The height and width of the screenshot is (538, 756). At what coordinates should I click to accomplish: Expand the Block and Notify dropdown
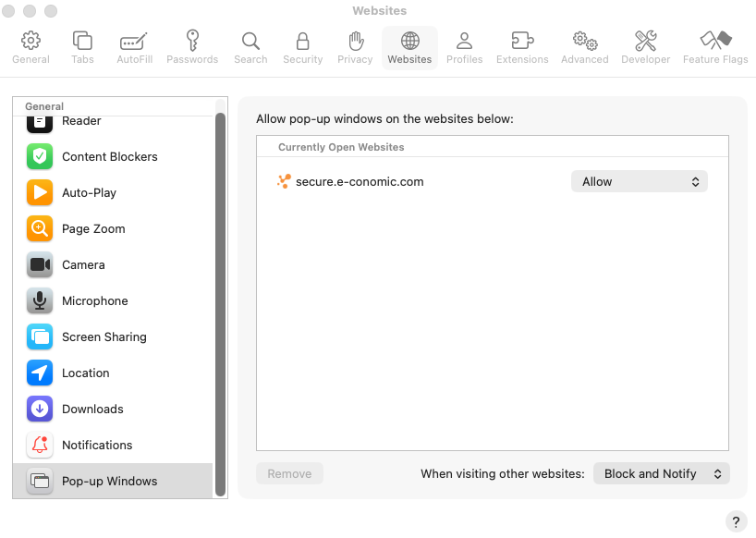coord(661,473)
